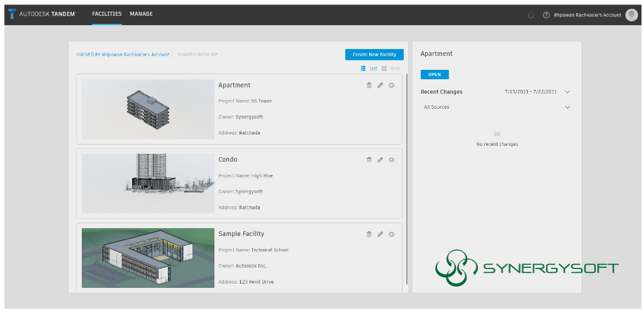Click 'Address: 123 Revit Drive' text
The width and height of the screenshot is (644, 315).
[x=246, y=282]
